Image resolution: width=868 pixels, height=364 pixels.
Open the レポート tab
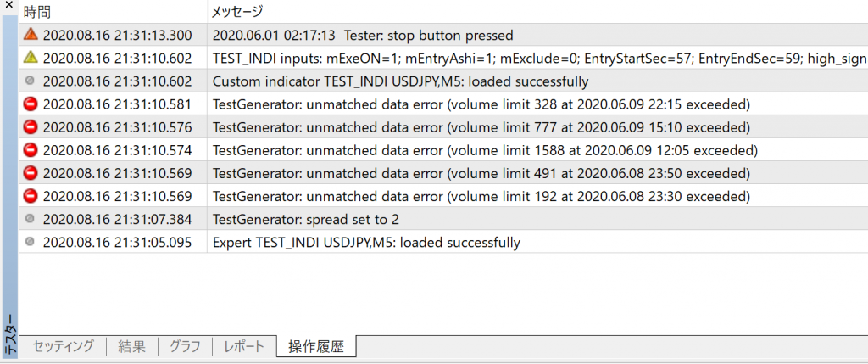tap(244, 347)
